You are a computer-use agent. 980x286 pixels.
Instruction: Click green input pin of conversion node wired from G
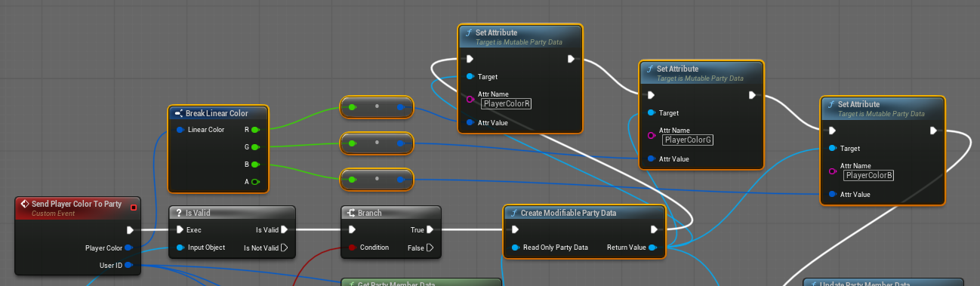click(x=352, y=143)
